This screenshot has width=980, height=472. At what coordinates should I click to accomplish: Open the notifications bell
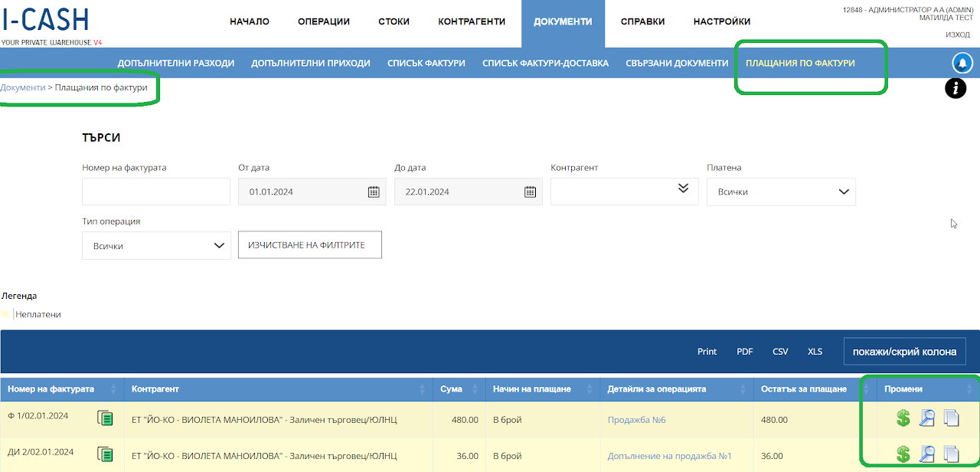click(x=962, y=63)
